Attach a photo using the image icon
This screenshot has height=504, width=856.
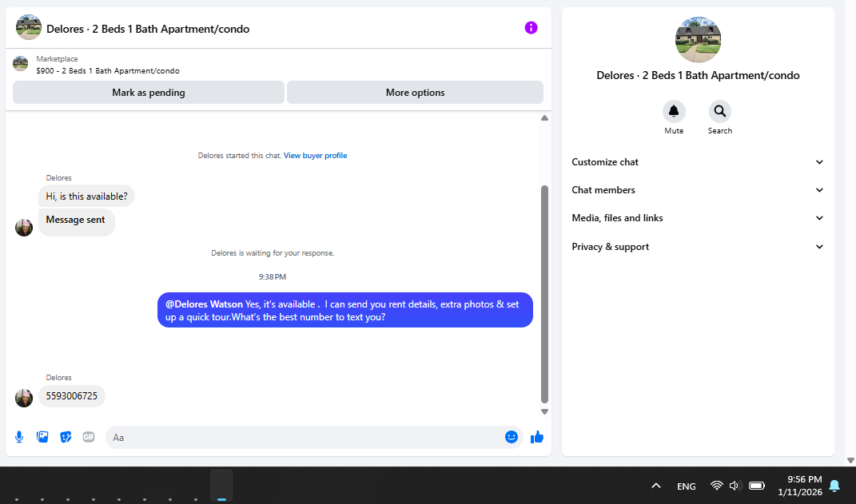click(x=42, y=437)
